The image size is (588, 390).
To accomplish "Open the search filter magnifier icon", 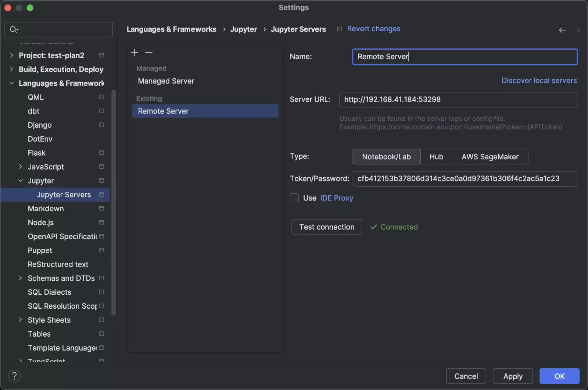I will (x=13, y=29).
